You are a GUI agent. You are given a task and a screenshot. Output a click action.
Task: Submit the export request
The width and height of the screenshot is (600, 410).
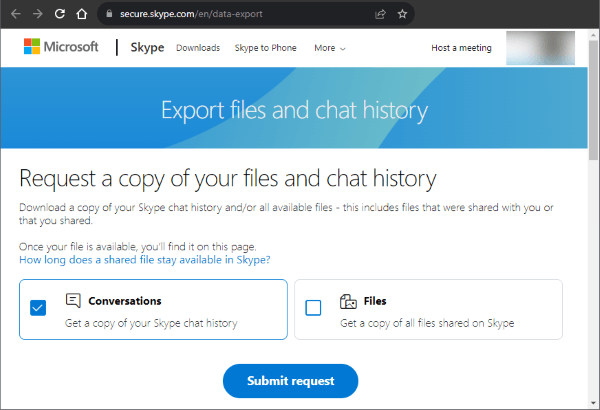coord(290,381)
